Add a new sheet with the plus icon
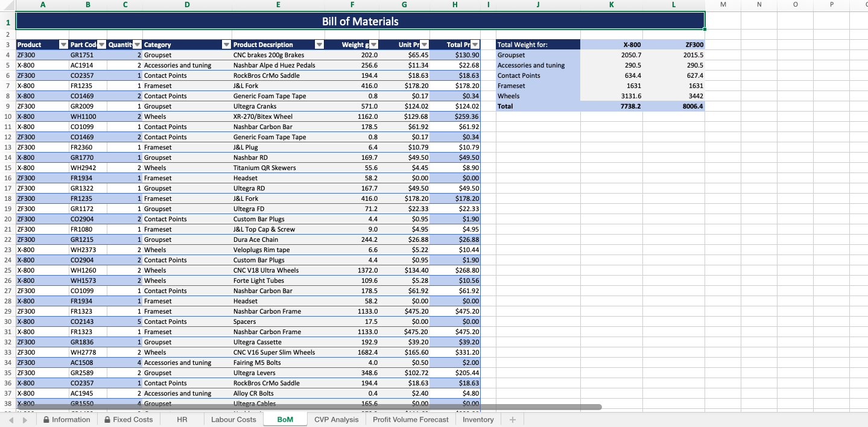This screenshot has width=868, height=427. tap(512, 419)
